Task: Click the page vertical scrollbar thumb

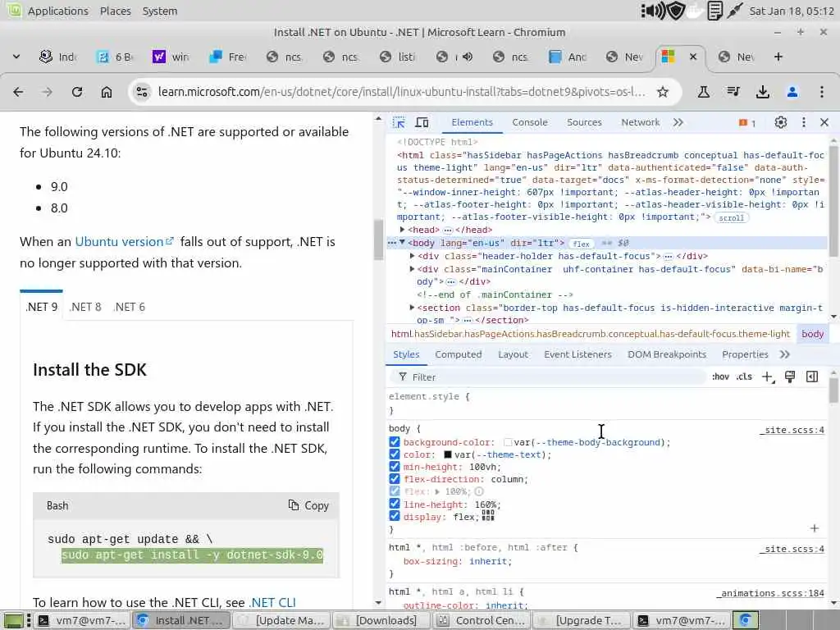Action: tap(378, 239)
